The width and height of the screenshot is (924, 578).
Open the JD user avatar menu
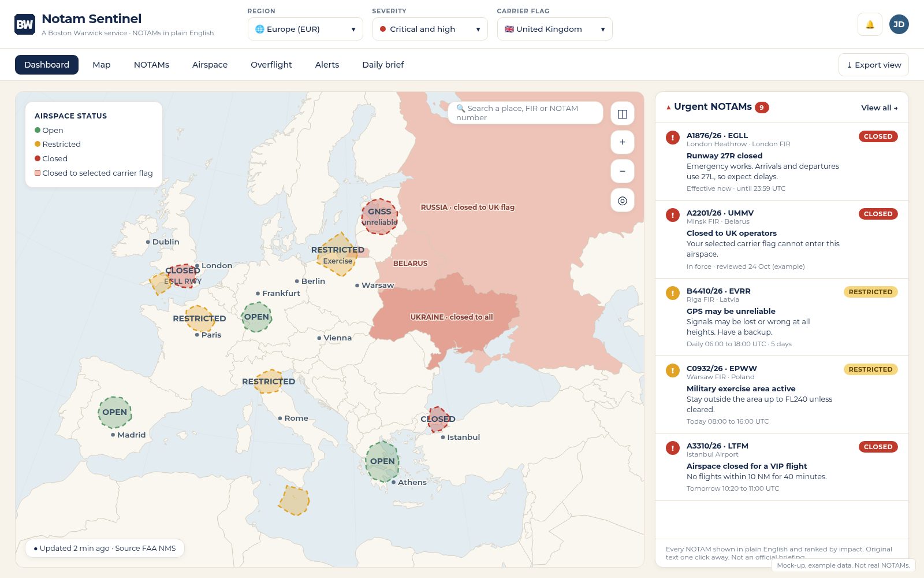[899, 24]
